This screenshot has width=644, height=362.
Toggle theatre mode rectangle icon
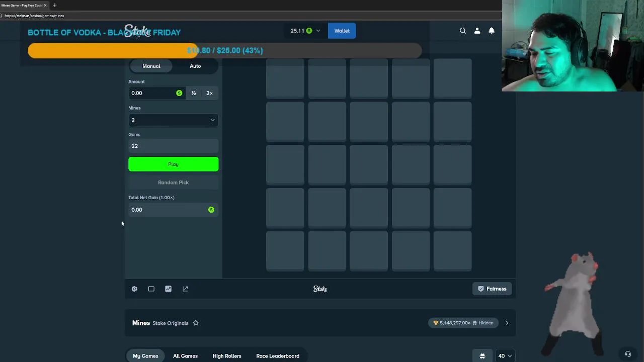151,289
